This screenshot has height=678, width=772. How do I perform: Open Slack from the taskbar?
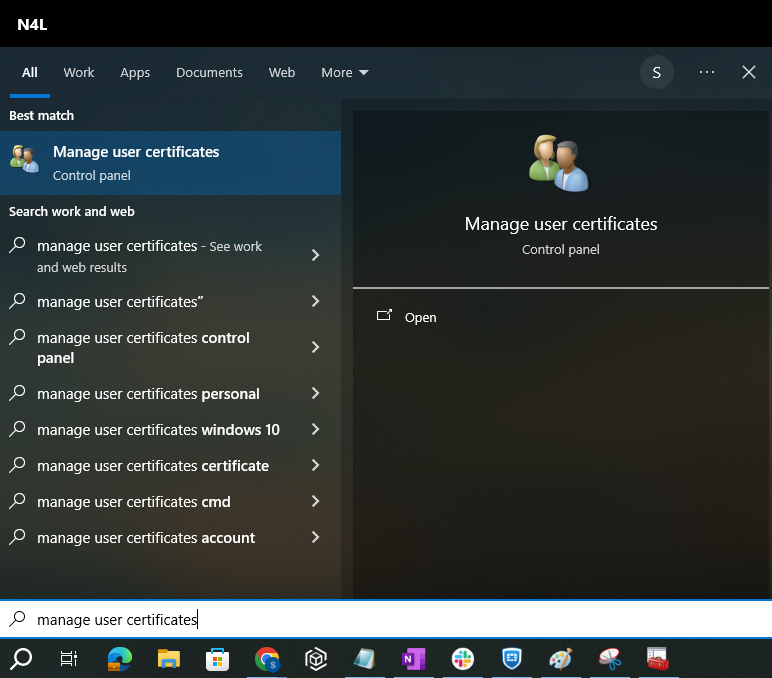point(462,658)
